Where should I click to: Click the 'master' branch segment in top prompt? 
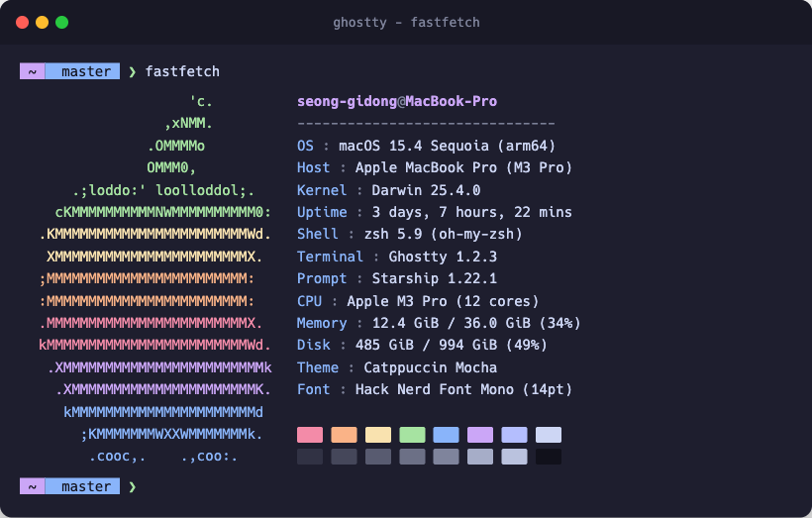click(83, 71)
